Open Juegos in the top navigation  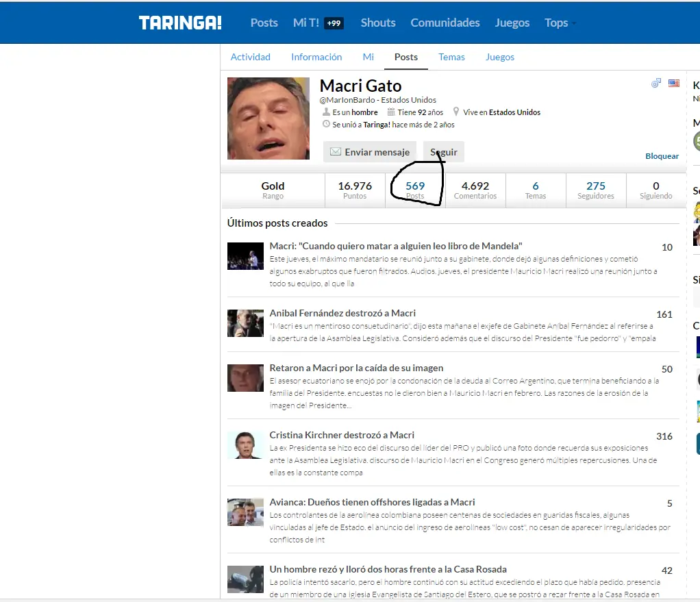tap(512, 23)
